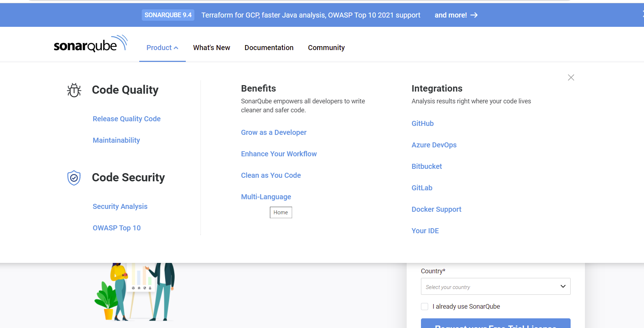644x328 pixels.
Task: Click the Request Free Trial License button
Action: click(495, 324)
